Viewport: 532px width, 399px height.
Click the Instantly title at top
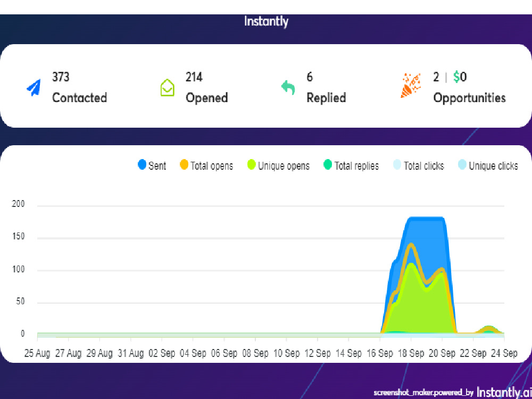pyautogui.click(x=267, y=21)
